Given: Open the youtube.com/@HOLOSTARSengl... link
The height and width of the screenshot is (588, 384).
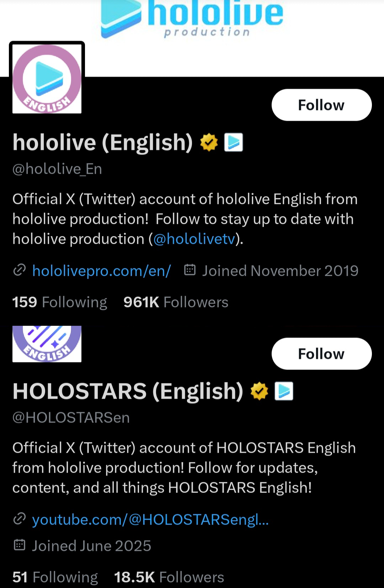Looking at the screenshot, I should click(150, 520).
